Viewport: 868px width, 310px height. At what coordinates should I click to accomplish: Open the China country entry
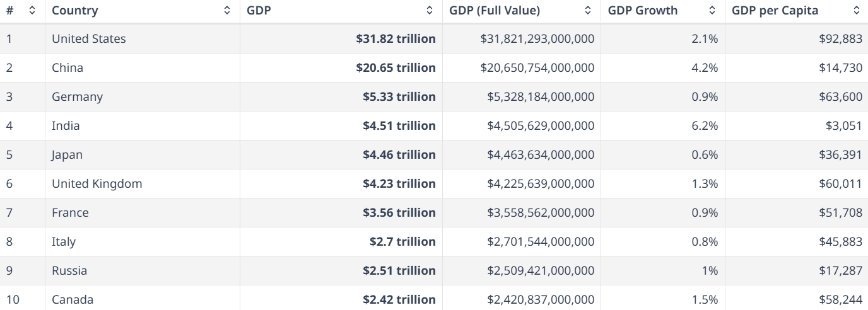(x=67, y=68)
